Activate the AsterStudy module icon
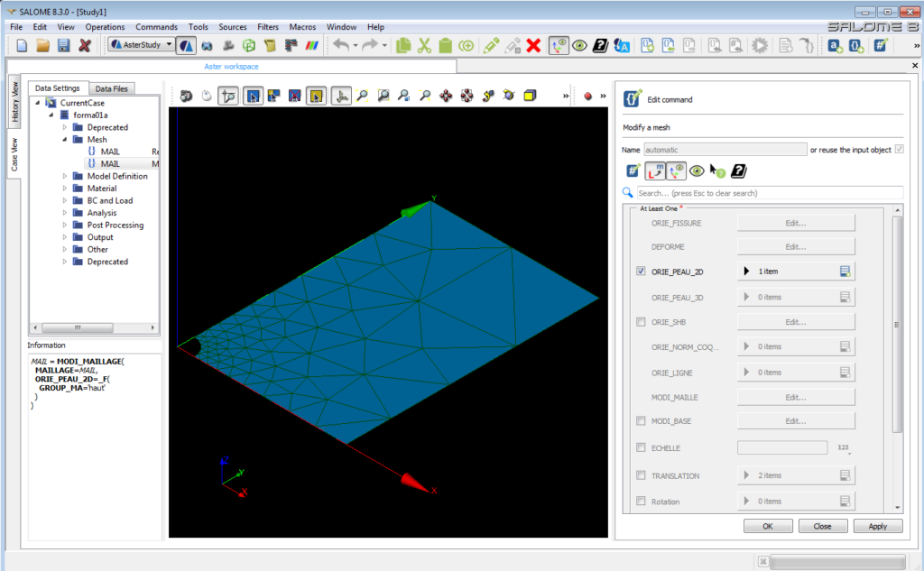The image size is (924, 571). point(187,45)
